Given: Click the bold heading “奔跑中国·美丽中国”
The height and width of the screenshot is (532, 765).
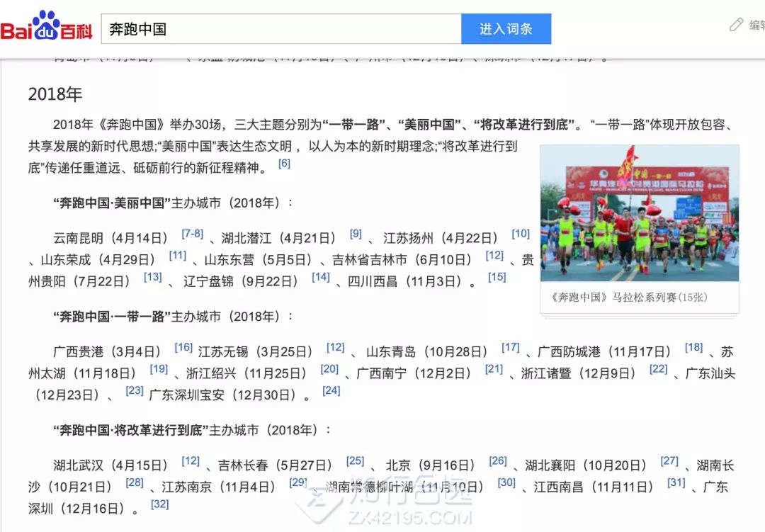Looking at the screenshot, I should tap(112, 203).
